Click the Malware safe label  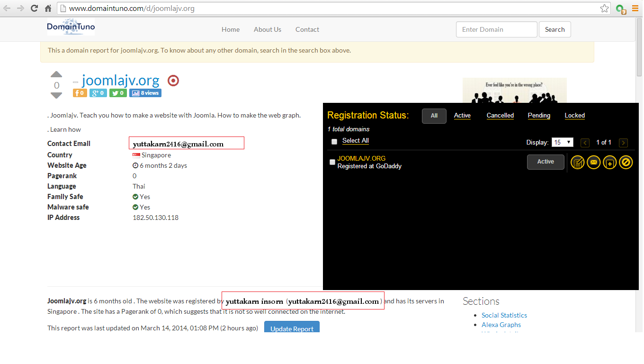point(68,207)
